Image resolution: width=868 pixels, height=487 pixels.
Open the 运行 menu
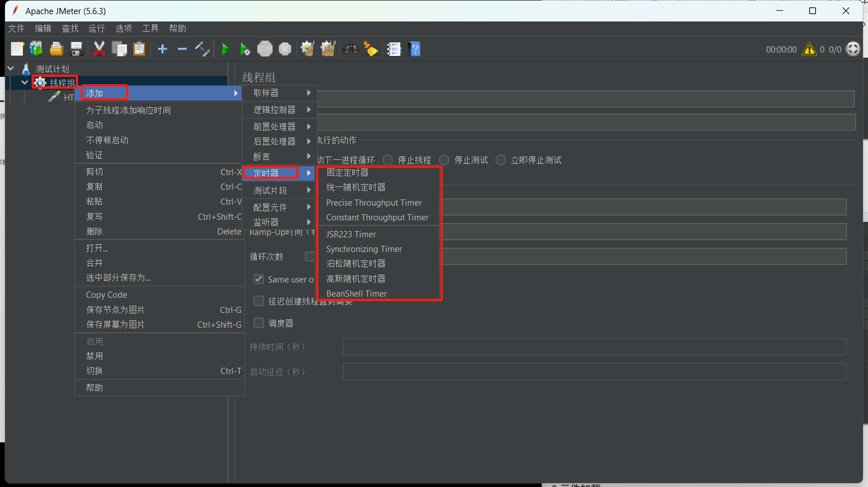97,28
